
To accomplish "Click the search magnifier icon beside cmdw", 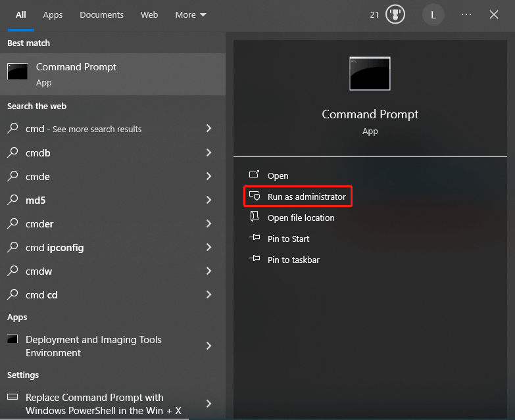I will point(12,271).
